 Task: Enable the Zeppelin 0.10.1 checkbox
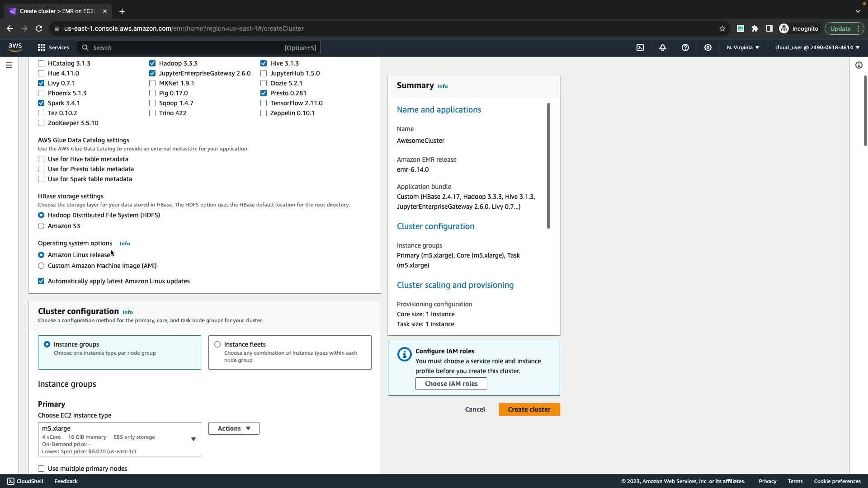click(x=264, y=113)
